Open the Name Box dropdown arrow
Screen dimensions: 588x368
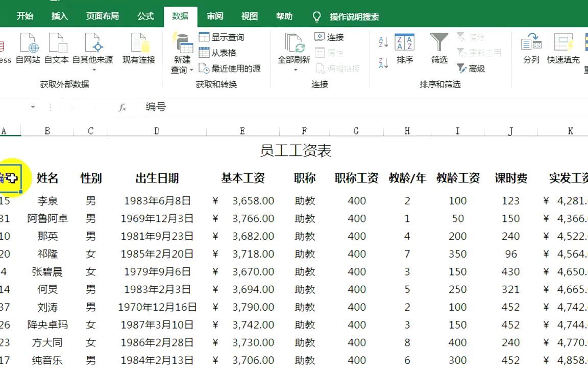(x=33, y=107)
